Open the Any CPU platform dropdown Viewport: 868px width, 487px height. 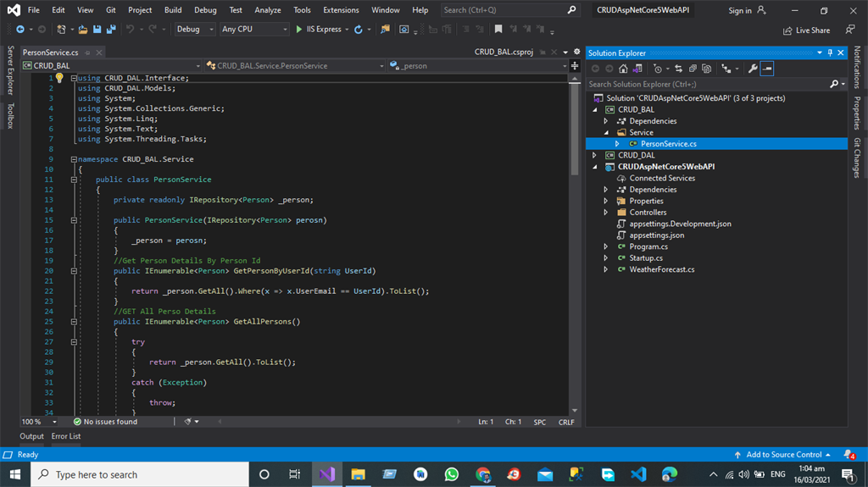click(x=253, y=29)
